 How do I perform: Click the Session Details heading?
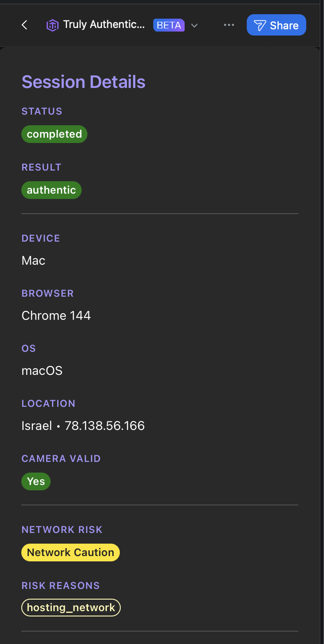[83, 82]
